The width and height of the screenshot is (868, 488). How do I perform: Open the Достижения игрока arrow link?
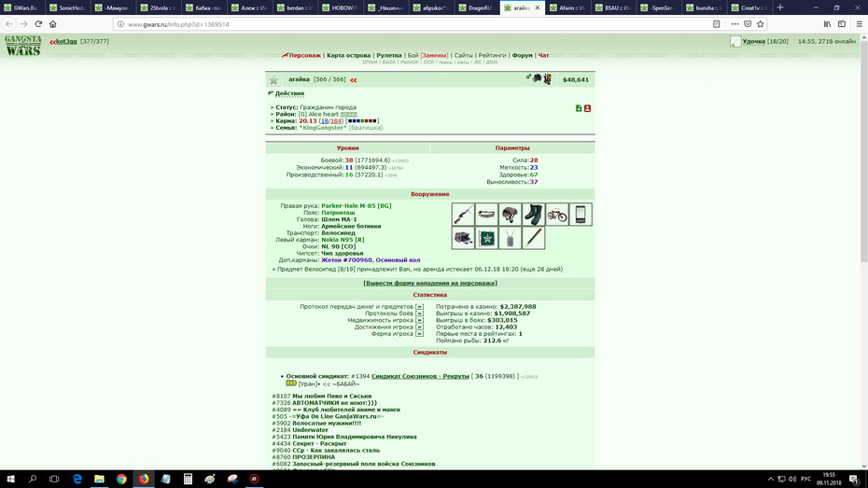click(x=419, y=327)
